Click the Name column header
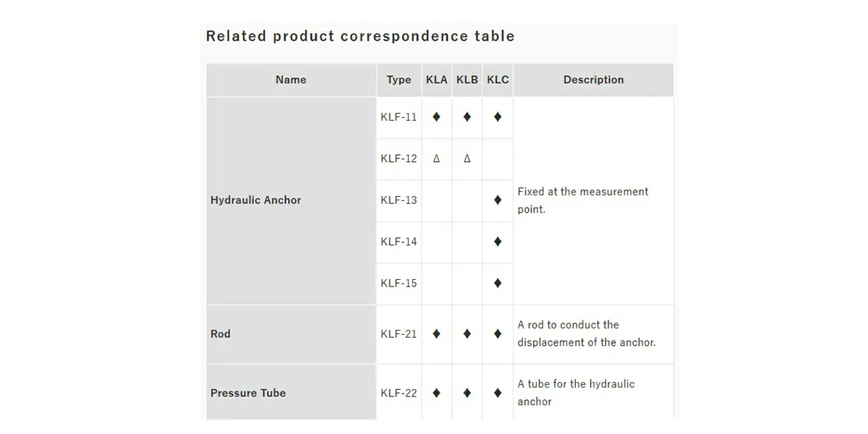Image resolution: width=868 pixels, height=434 pixels. tap(291, 80)
